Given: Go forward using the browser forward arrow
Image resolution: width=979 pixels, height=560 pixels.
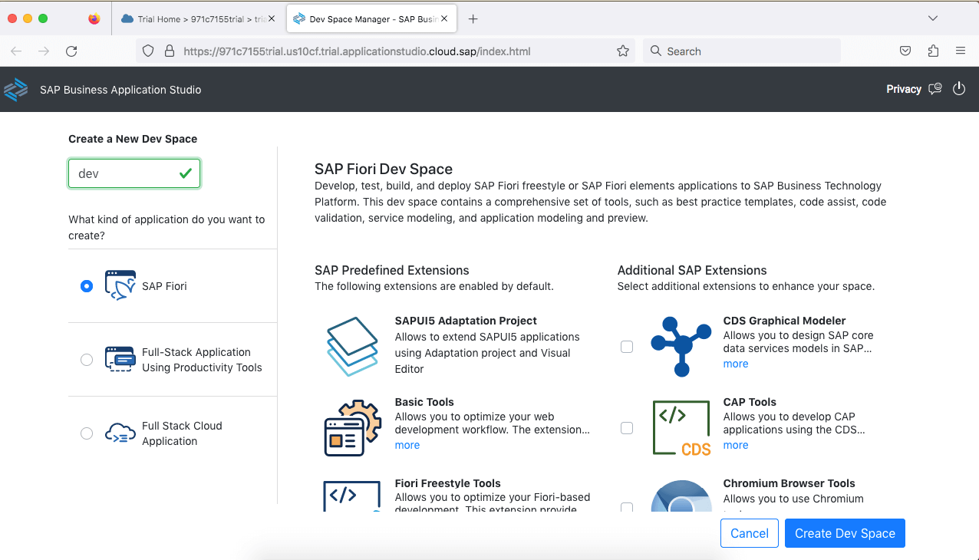Looking at the screenshot, I should coord(44,51).
